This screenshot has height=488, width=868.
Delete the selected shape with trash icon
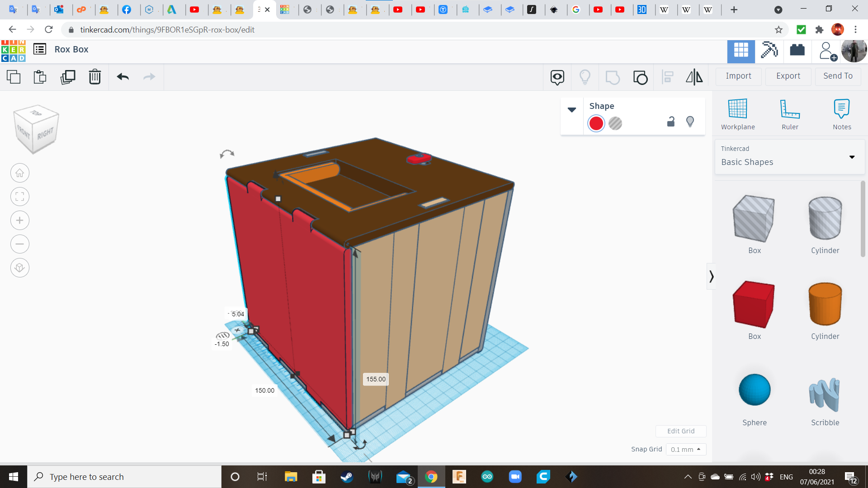tap(95, 77)
